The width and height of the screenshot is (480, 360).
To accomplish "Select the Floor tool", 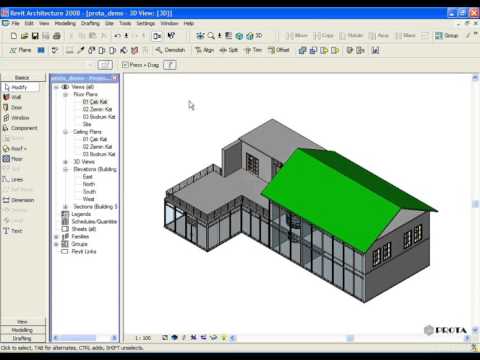I will click(13, 159).
